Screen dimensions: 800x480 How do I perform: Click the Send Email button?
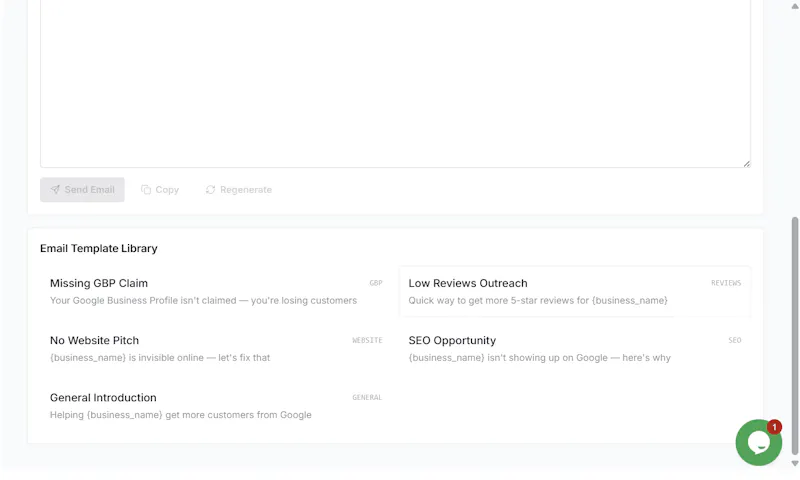tap(82, 190)
